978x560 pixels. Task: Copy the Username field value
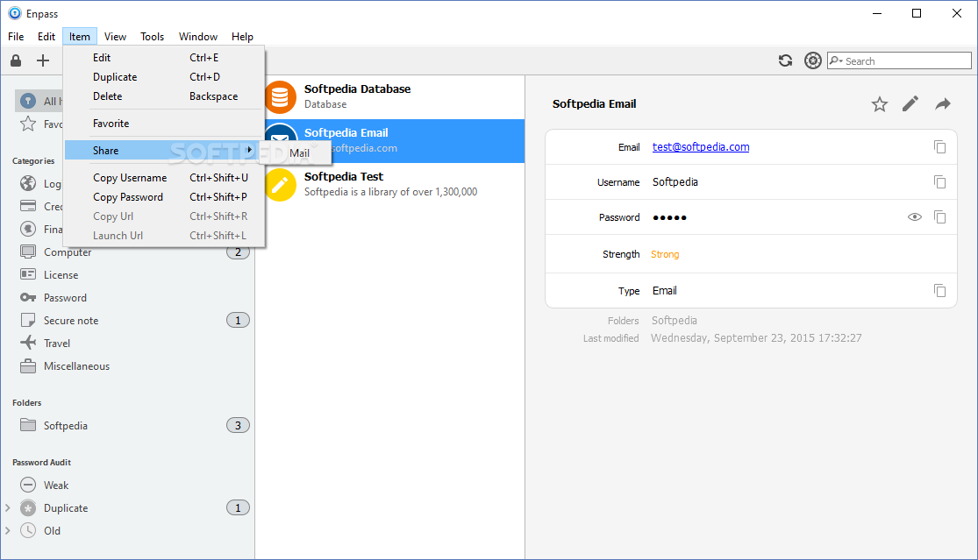pos(940,182)
